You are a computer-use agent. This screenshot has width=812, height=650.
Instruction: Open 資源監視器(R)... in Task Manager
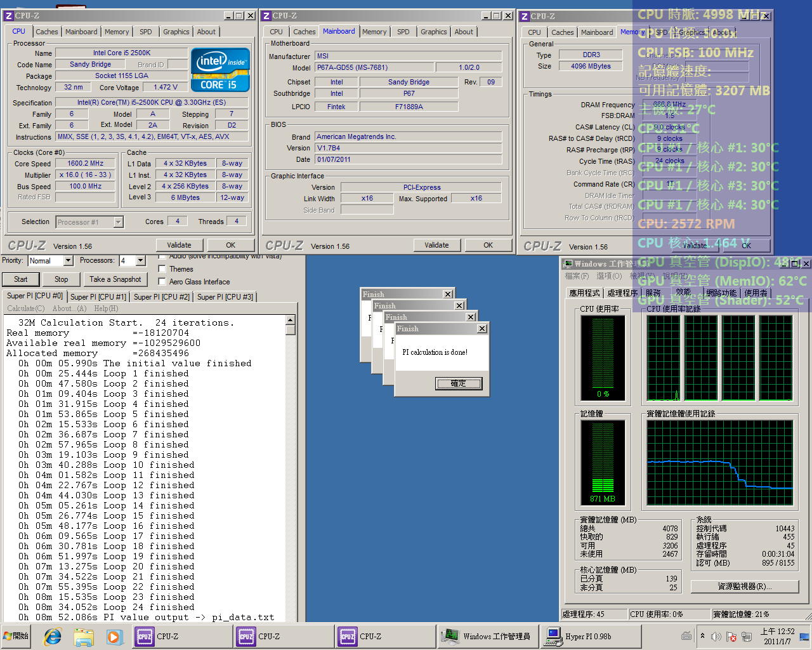click(x=745, y=587)
